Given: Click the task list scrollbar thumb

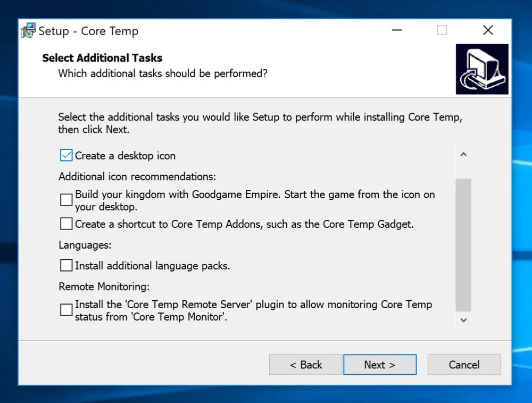Looking at the screenshot, I should (x=463, y=245).
